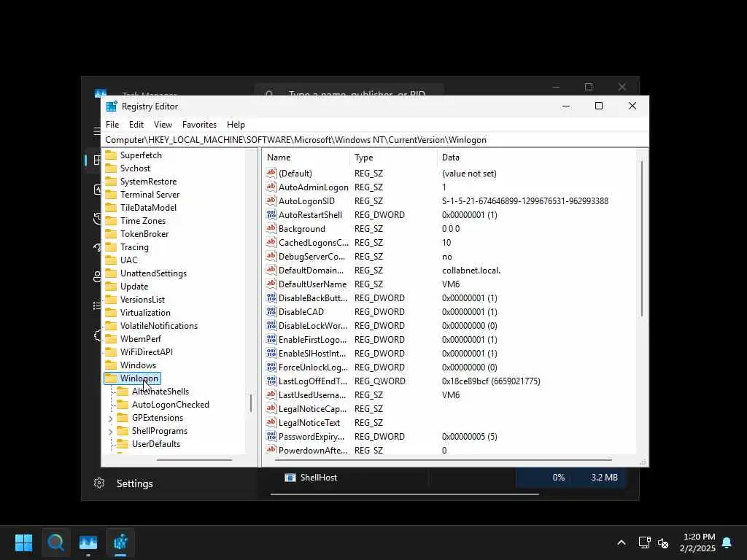
Task: Click the values pane vertical scrollbar
Action: pos(642,238)
